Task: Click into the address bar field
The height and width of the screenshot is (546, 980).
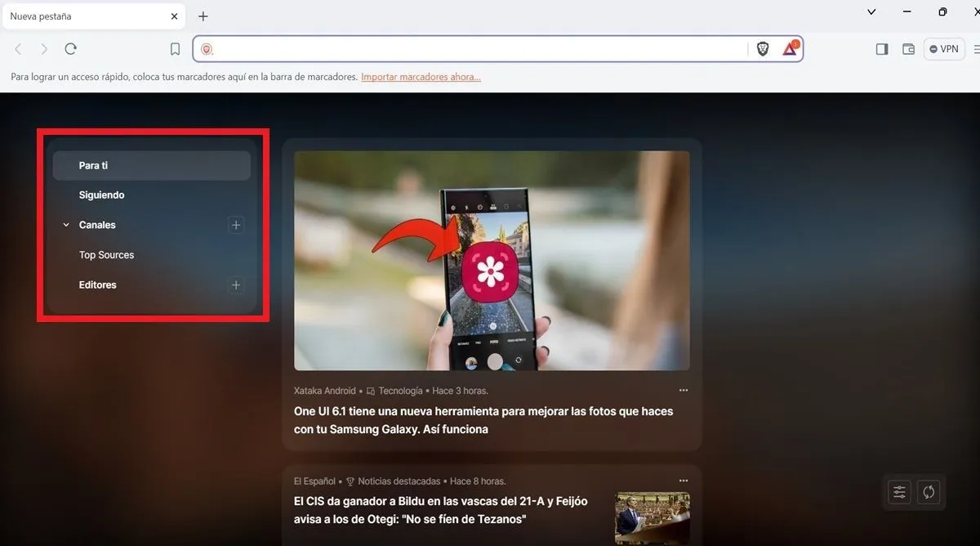Action: pyautogui.click(x=474, y=49)
